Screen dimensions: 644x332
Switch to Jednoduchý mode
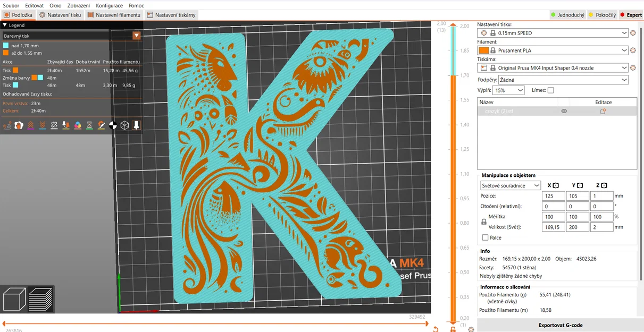(567, 15)
